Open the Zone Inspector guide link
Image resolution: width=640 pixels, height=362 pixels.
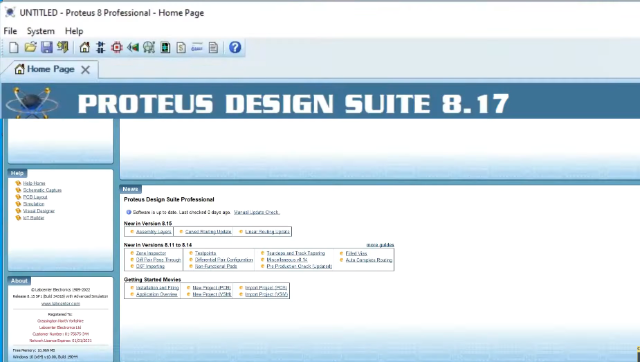(151, 253)
